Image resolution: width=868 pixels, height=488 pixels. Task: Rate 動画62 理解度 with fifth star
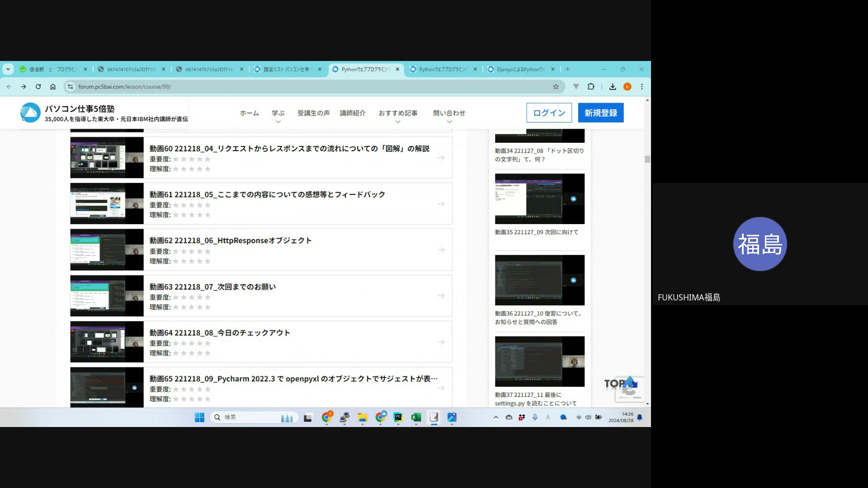[x=208, y=261]
